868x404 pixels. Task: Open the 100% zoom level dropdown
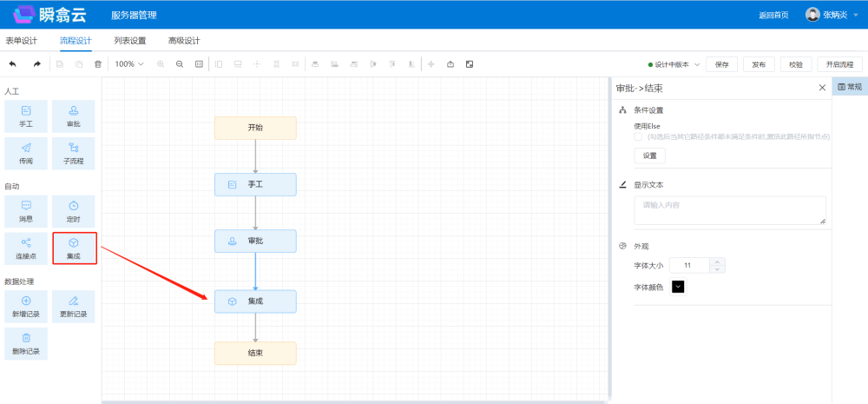point(129,64)
